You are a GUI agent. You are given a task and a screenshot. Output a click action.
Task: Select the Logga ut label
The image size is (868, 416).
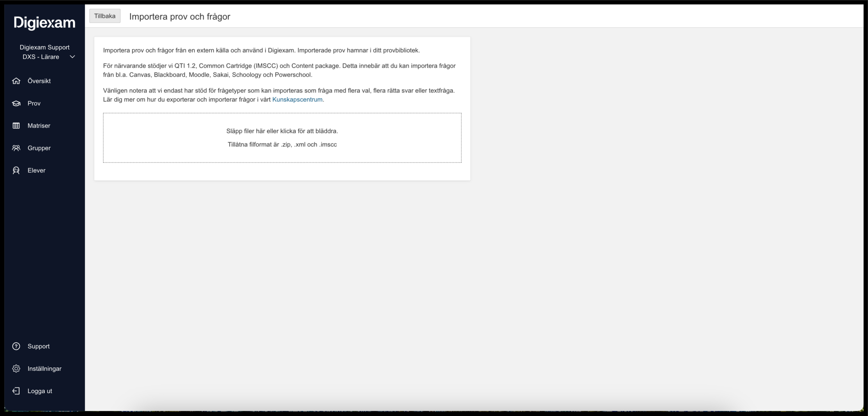[x=40, y=391]
